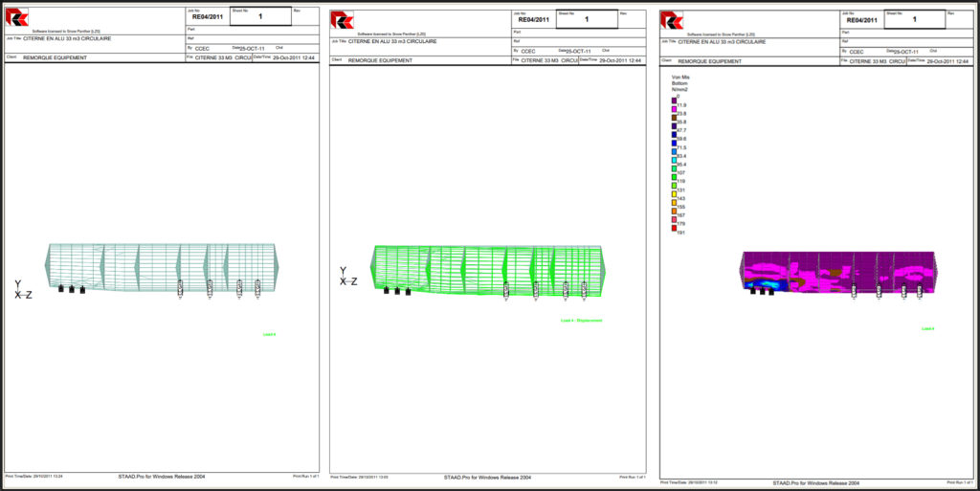Click client 'REMORQUE EQUIPEMENT' on the displacement page

pyautogui.click(x=380, y=61)
